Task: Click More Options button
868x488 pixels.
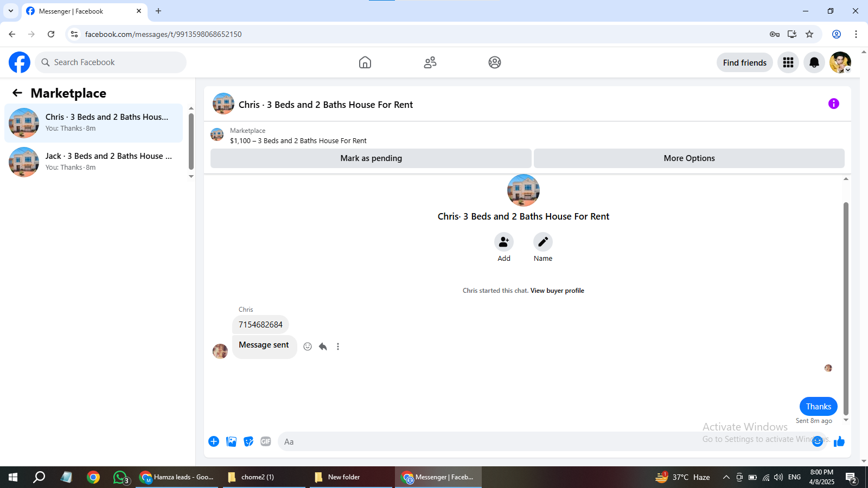Action: [x=689, y=158]
